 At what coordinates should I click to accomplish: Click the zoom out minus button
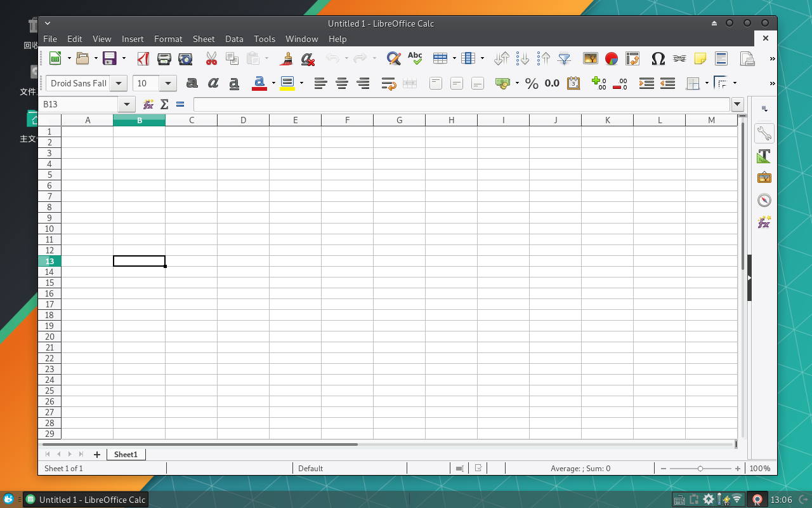(664, 469)
